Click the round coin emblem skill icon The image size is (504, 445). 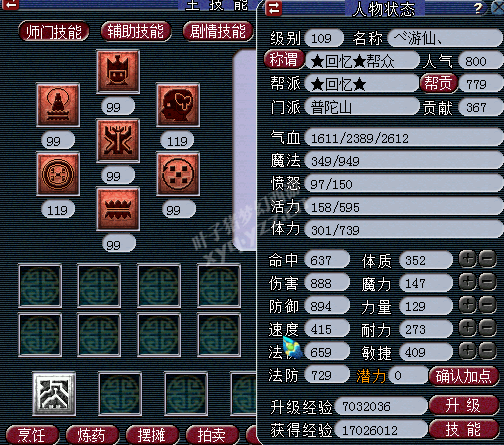click(58, 174)
